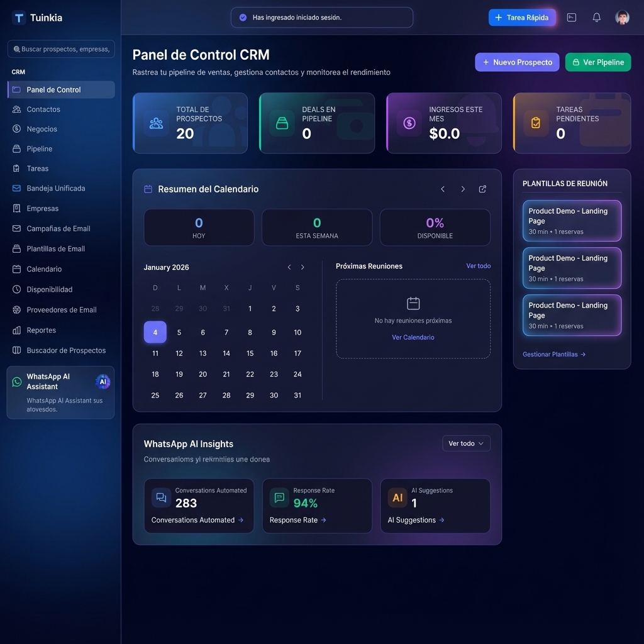Click the keyboard shortcuts icon beside Tarea Rápida
Viewport: 644px width, 644px height.
coord(571,17)
